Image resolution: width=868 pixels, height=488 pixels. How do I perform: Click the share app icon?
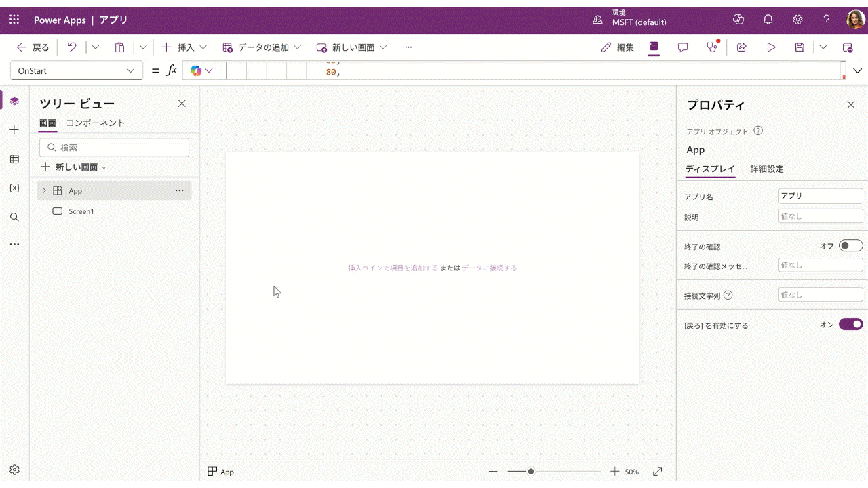pos(742,47)
